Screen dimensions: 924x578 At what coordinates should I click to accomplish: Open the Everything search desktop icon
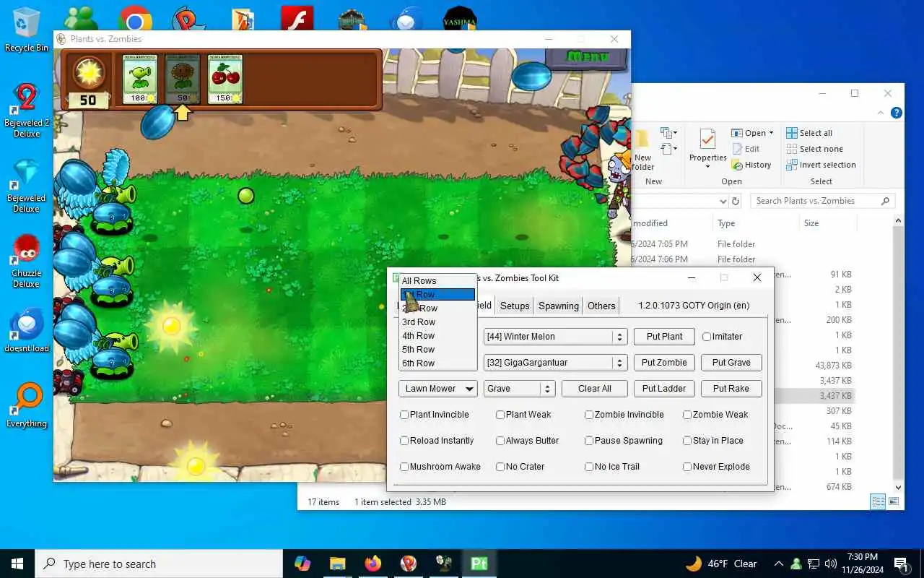click(27, 405)
